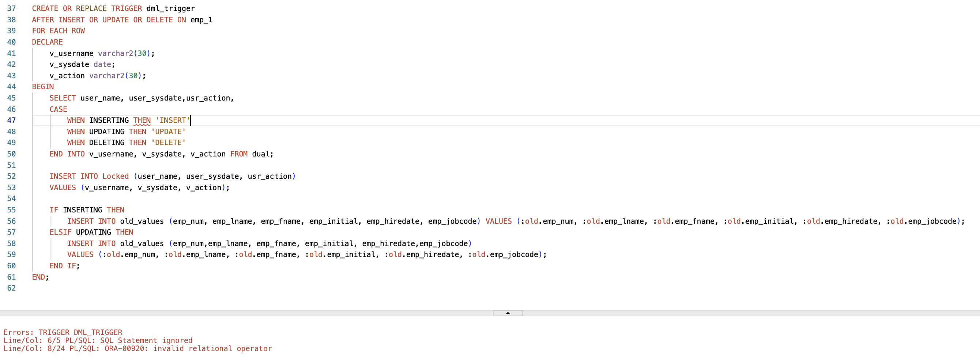Click the red-underlined THEN keyword on line 47
Image resolution: width=980 pixels, height=359 pixels.
coord(141,120)
